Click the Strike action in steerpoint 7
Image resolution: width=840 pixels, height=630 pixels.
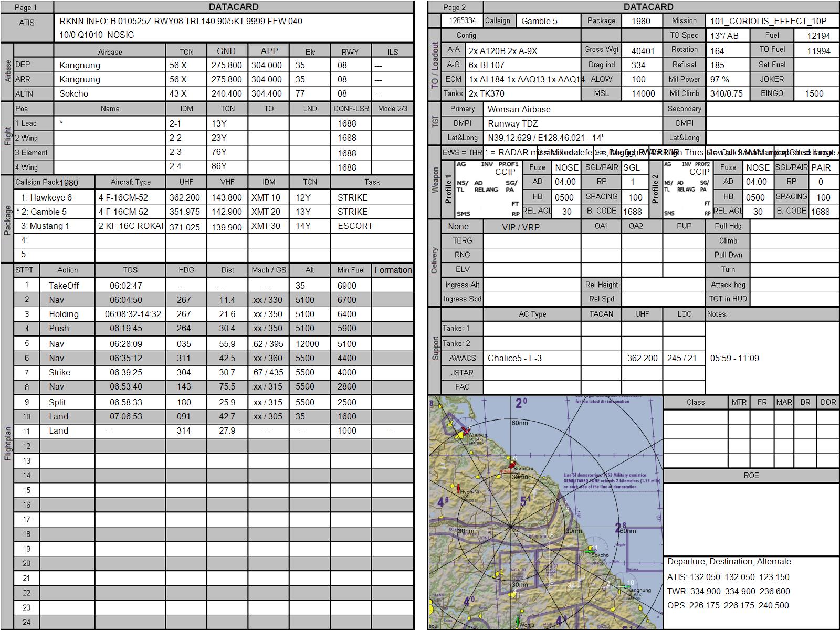(x=59, y=372)
